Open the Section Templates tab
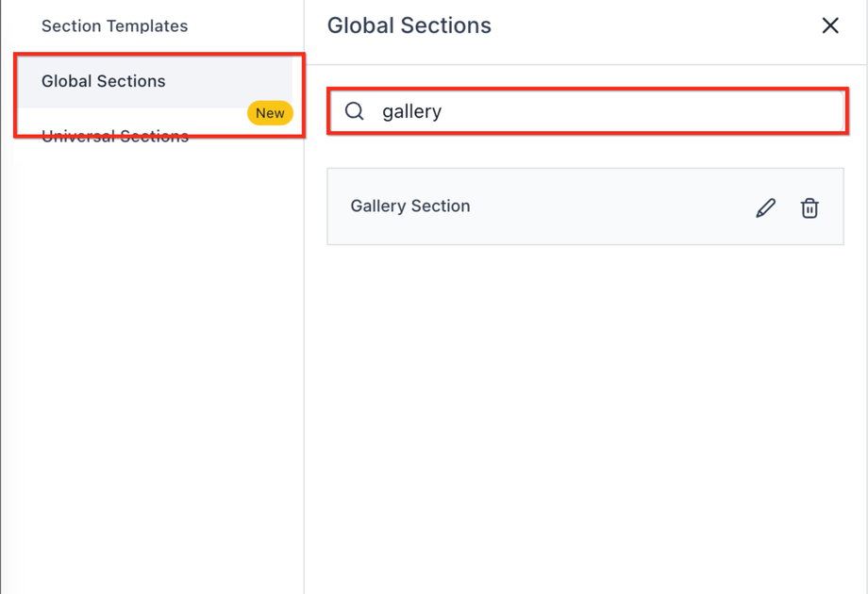The image size is (868, 594). pos(114,25)
